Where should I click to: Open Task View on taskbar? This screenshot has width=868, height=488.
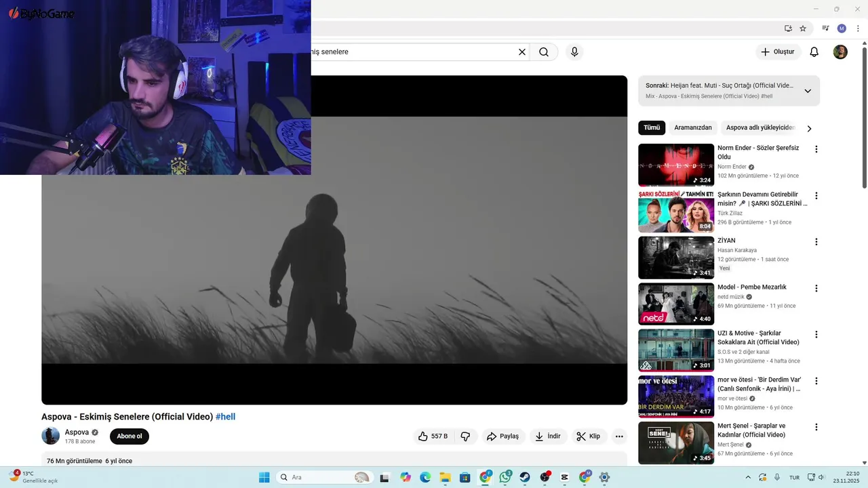pos(385,477)
